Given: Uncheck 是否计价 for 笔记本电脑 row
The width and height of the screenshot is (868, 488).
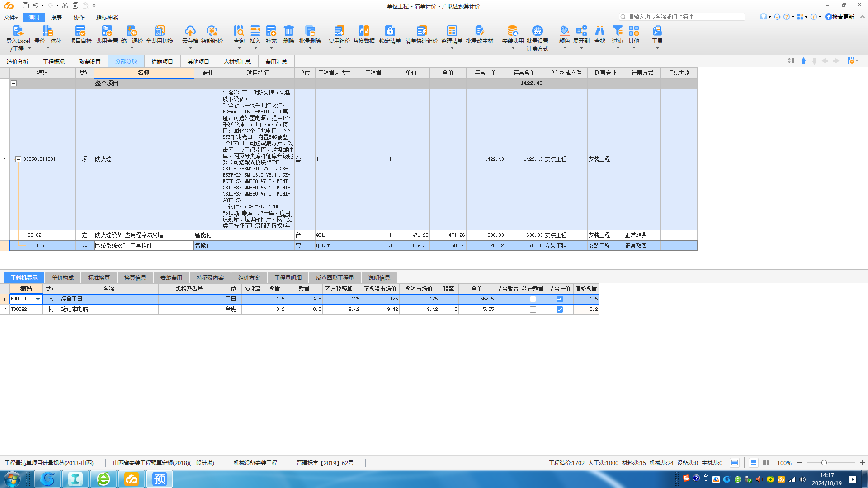Looking at the screenshot, I should pos(560,310).
